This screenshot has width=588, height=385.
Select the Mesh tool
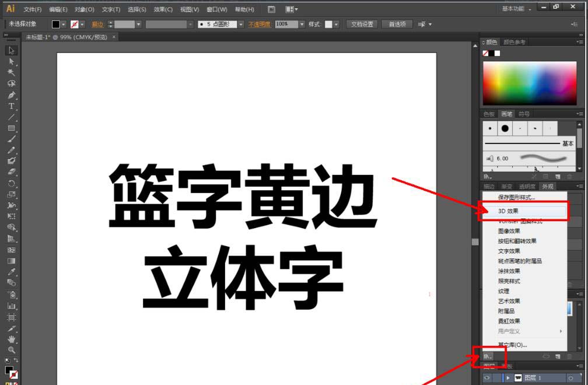(11, 250)
